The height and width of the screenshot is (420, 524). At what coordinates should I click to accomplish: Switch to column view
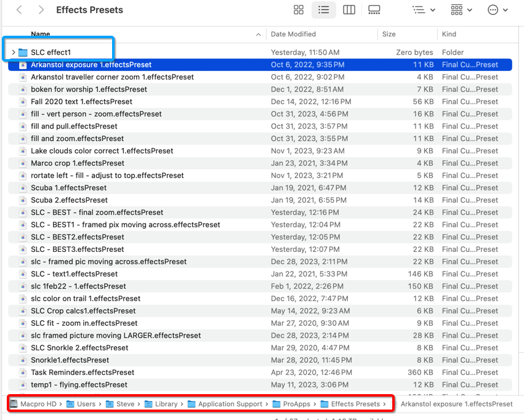click(x=349, y=10)
